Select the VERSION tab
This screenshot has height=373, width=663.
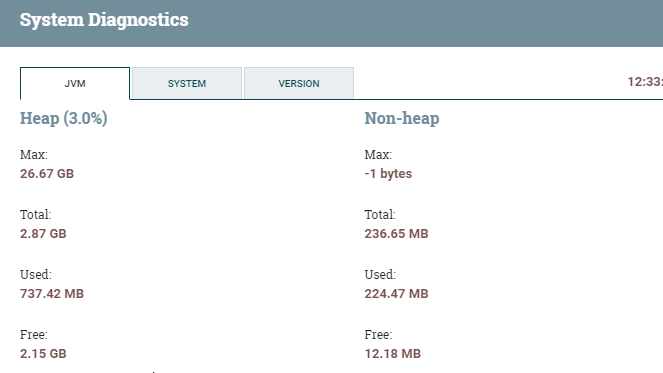tap(299, 83)
